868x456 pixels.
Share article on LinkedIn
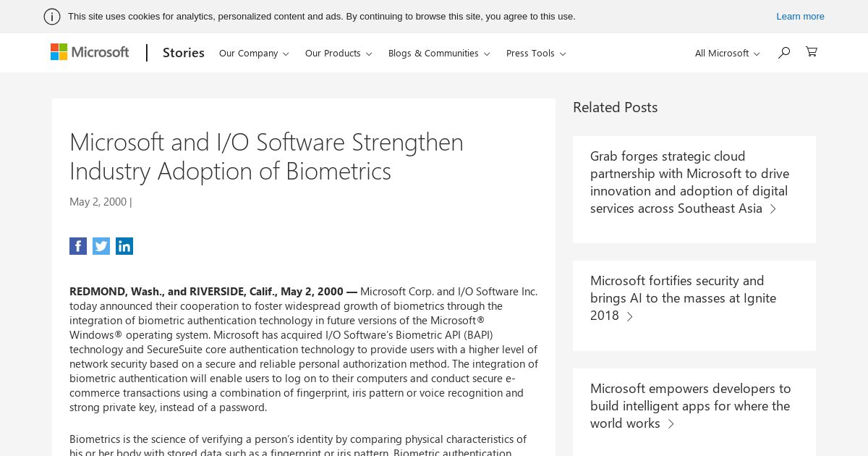pyautogui.click(x=124, y=246)
